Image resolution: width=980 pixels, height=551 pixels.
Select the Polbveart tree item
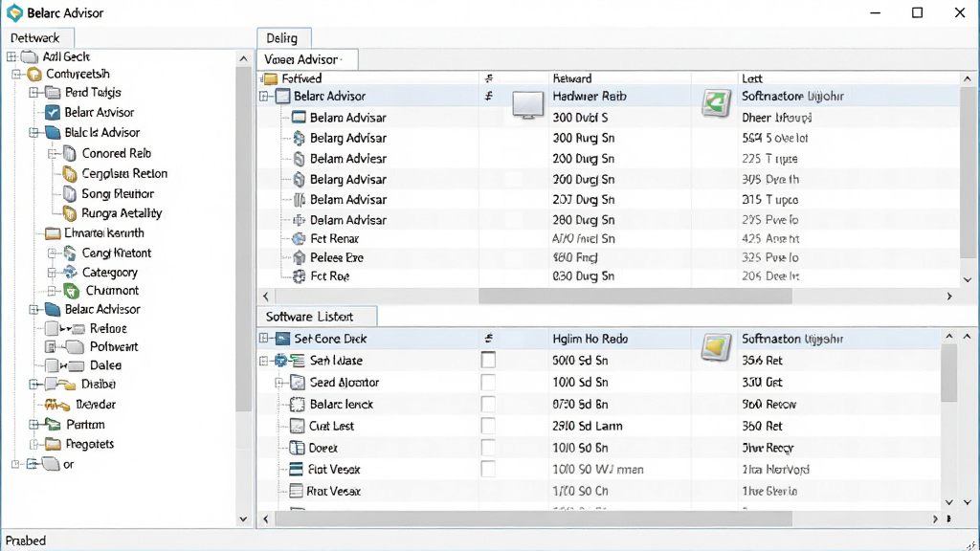[114, 347]
